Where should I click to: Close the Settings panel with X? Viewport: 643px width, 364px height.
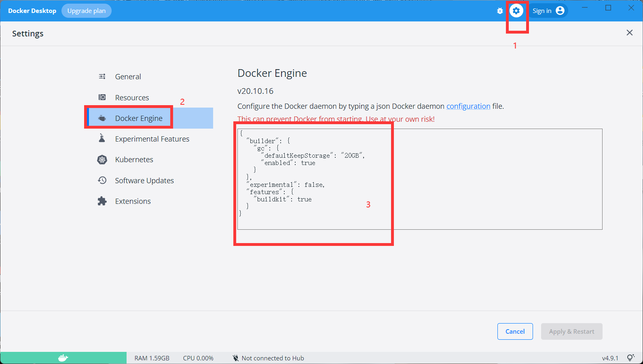630,33
